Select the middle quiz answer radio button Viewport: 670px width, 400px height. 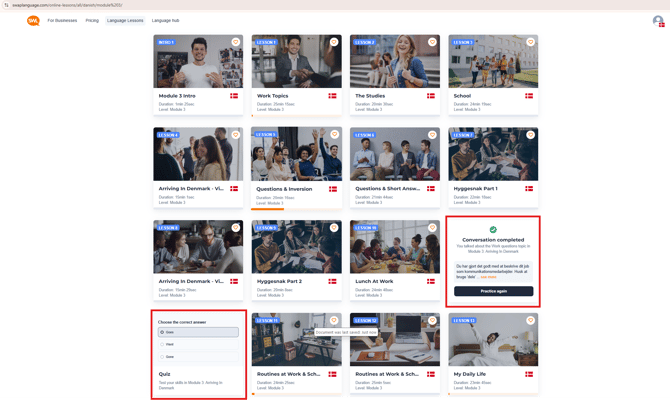coord(162,344)
